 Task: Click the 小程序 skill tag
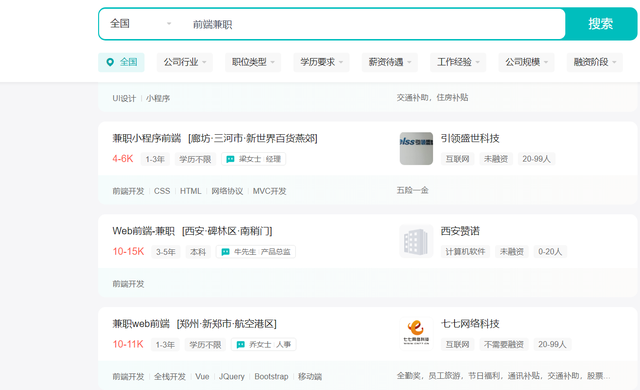(x=158, y=98)
